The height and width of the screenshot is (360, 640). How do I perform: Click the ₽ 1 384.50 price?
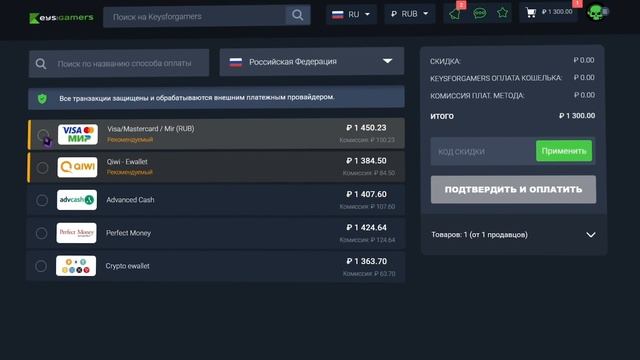click(x=366, y=161)
